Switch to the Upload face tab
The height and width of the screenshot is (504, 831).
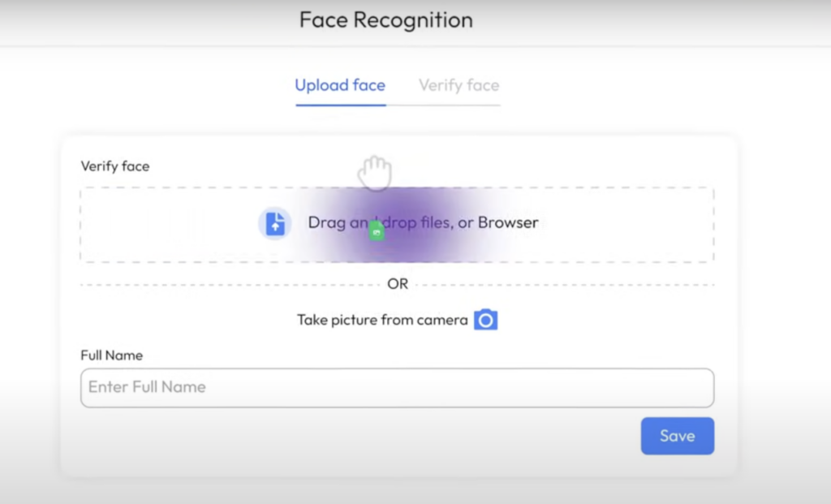(x=340, y=85)
